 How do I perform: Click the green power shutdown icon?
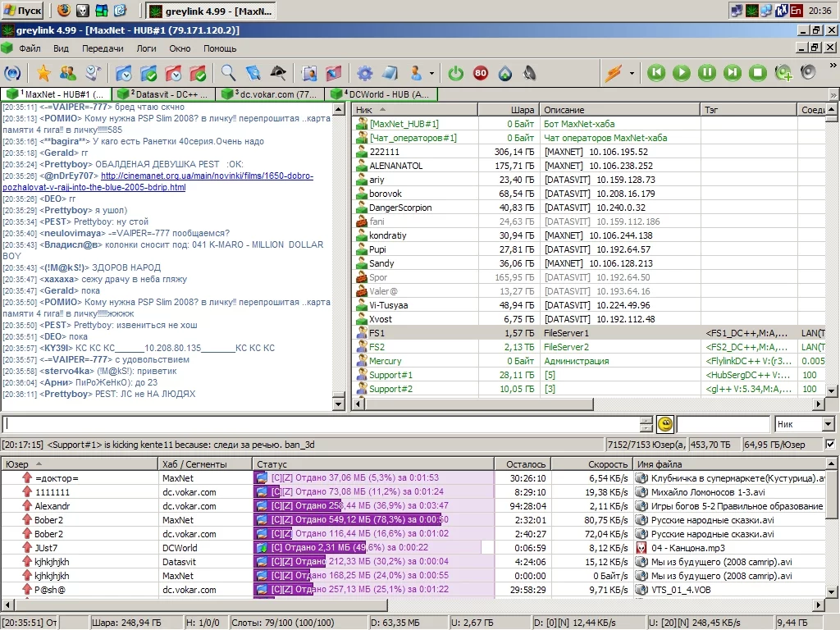456,73
